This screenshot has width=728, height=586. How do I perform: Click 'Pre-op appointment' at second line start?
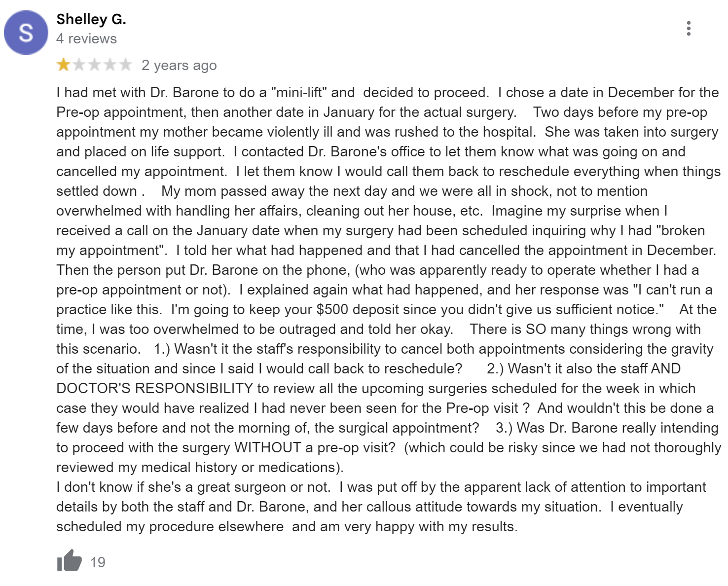click(119, 112)
